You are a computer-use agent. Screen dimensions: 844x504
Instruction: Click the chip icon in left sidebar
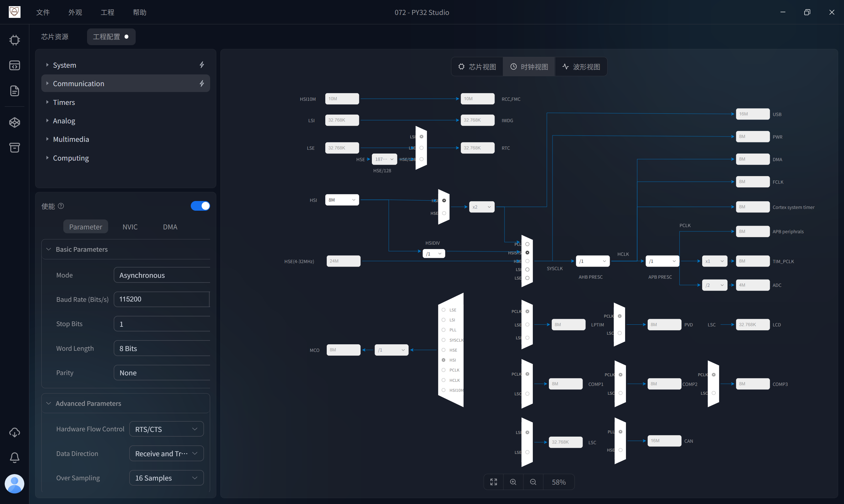[14, 40]
